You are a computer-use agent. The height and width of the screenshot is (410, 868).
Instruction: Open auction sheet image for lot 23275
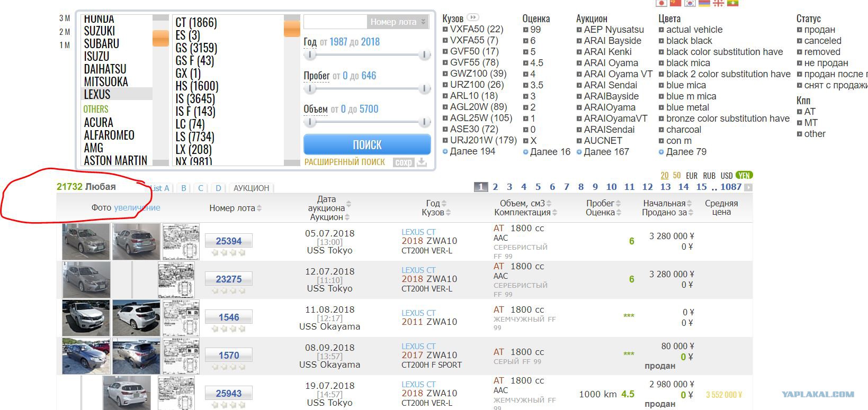[176, 280]
